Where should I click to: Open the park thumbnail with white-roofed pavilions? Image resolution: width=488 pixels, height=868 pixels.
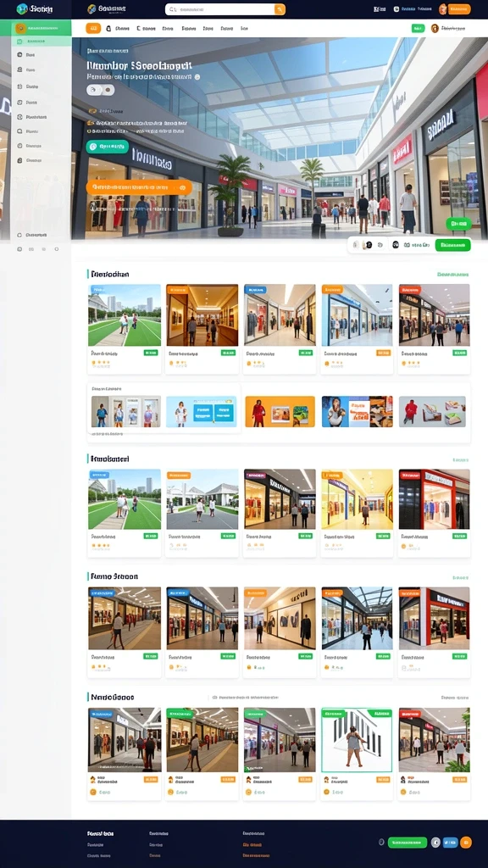point(202,499)
